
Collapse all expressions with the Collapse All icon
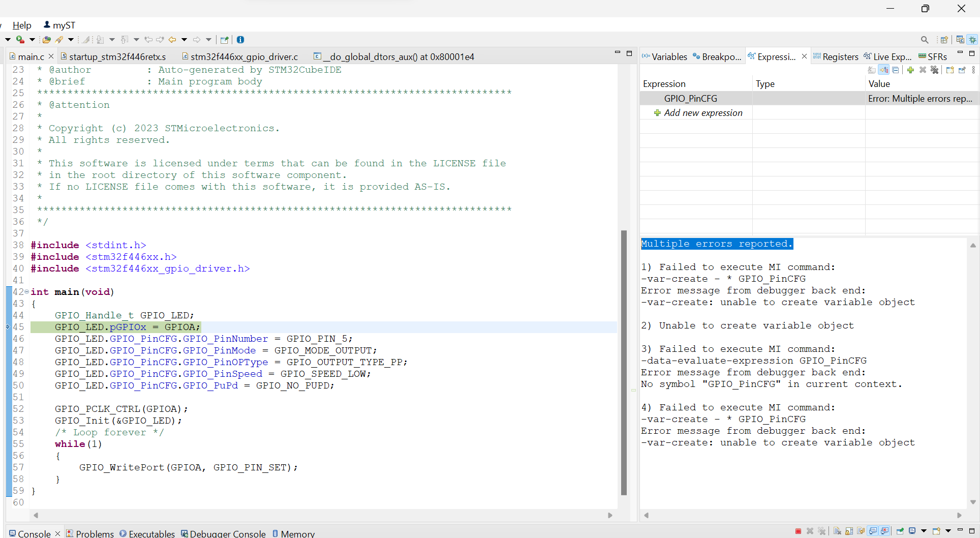click(896, 70)
